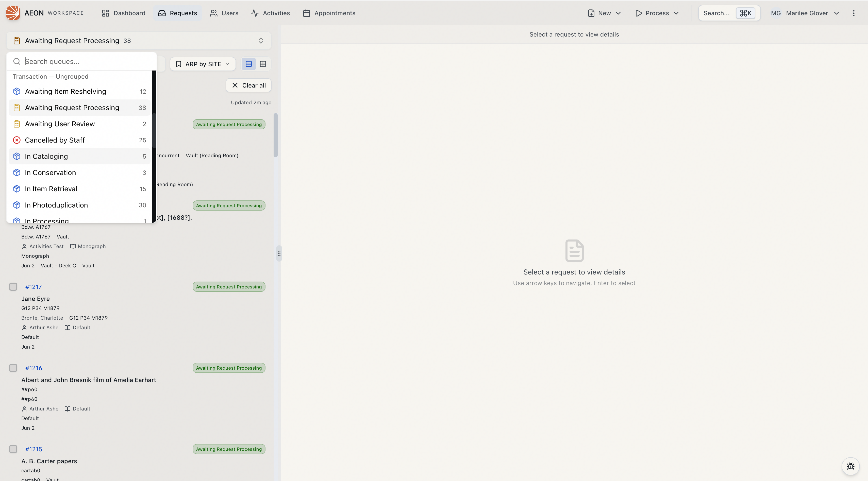Click the global Search box
Viewport: 868px width, 481px height.
729,13
